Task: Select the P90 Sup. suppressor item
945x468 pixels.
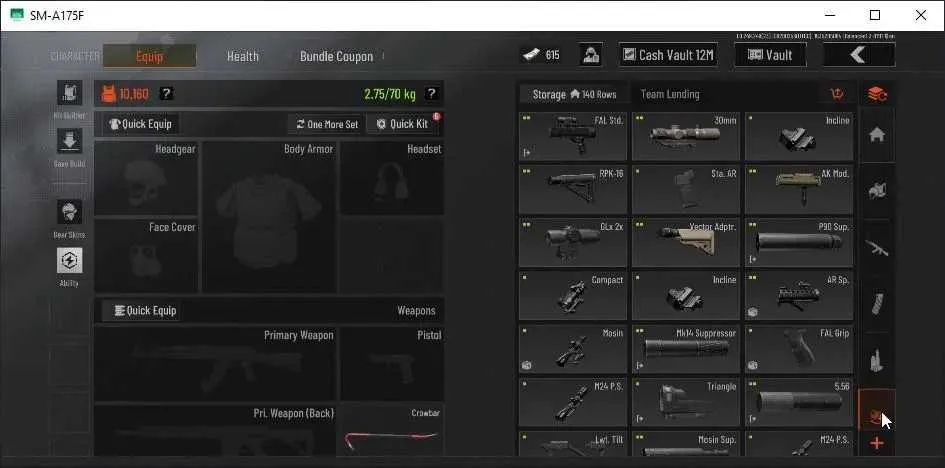Action: (799, 243)
